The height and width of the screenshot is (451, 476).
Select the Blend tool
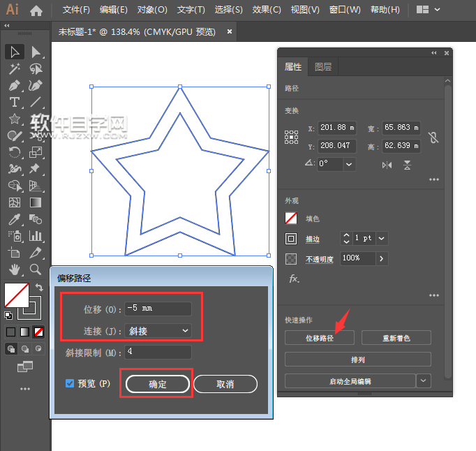point(36,219)
